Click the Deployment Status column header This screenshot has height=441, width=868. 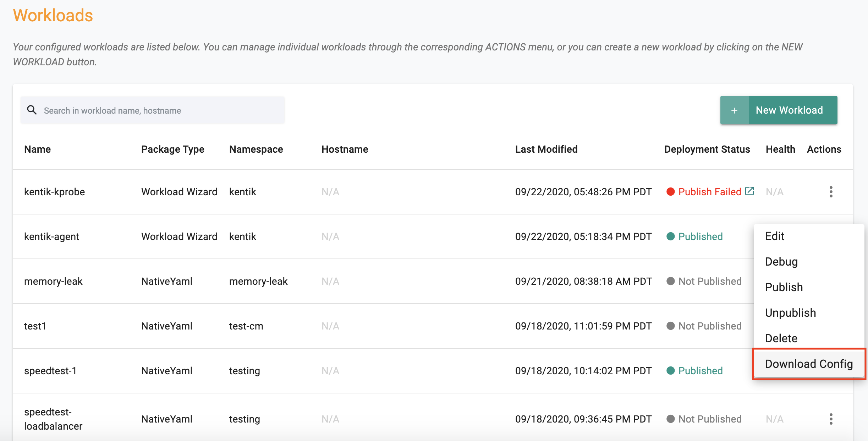(x=707, y=149)
